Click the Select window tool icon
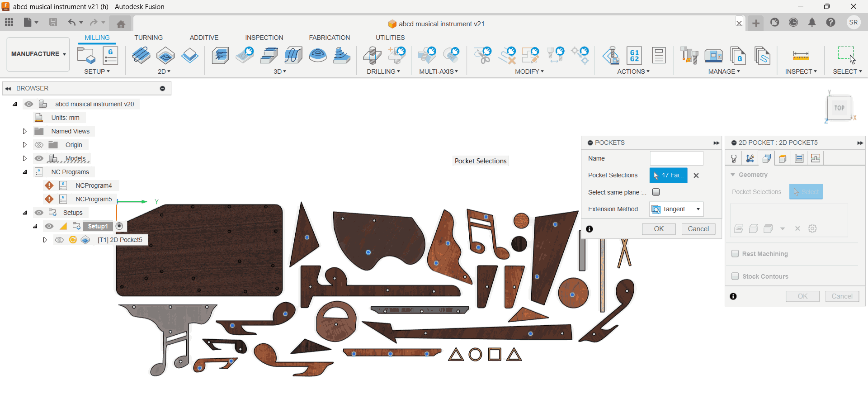868x418 pixels. coord(846,55)
